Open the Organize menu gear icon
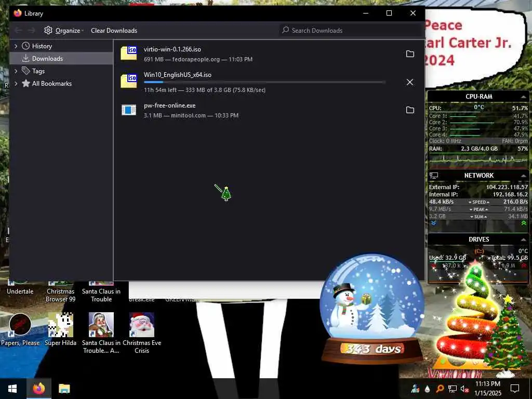Screen dimensions: 532x399 tap(48, 30)
